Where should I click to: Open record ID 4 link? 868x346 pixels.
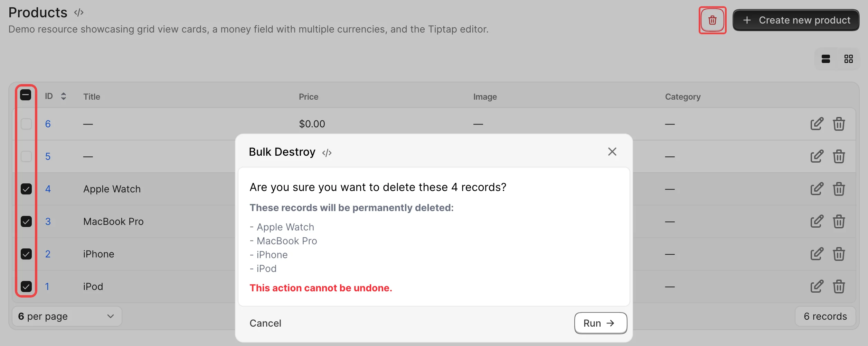pyautogui.click(x=48, y=189)
